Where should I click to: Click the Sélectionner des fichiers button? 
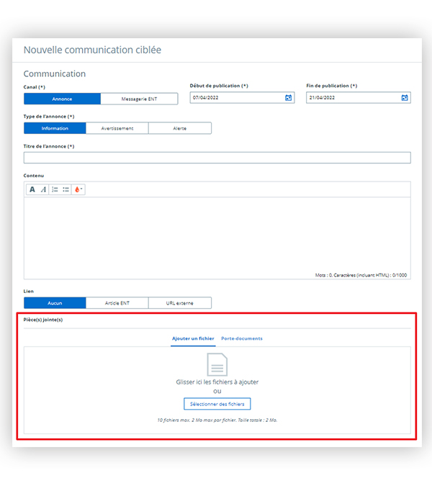click(217, 404)
